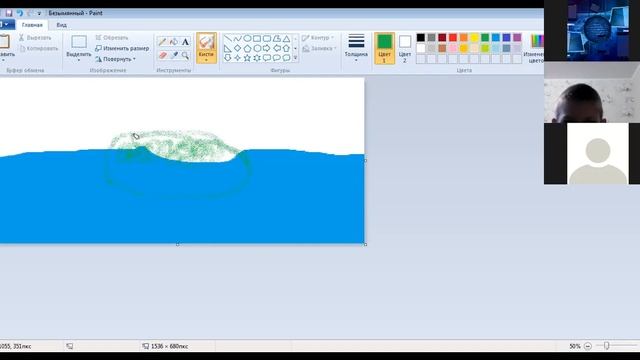The width and height of the screenshot is (640, 360).
Task: Click the zoom out minus button
Action: 588,346
